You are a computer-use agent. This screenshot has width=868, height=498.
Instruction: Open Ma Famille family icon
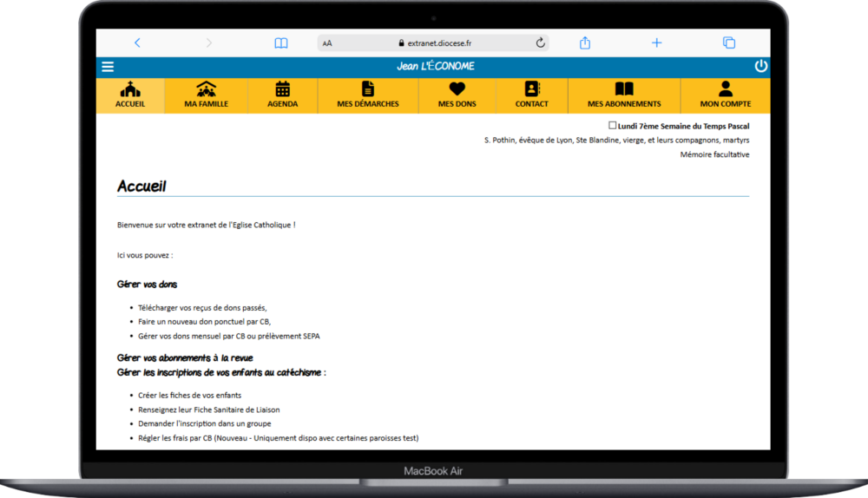click(206, 89)
